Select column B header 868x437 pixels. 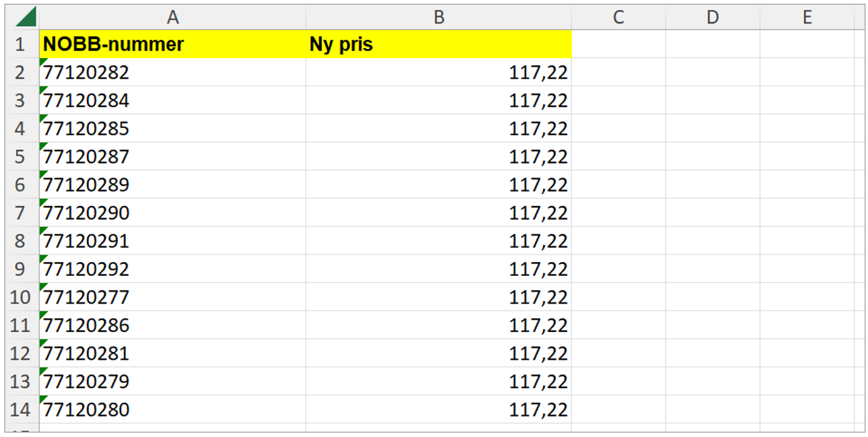439,18
